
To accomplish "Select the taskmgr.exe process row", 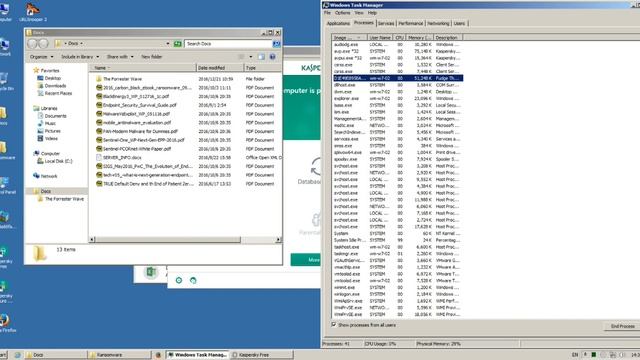I will point(397,253).
